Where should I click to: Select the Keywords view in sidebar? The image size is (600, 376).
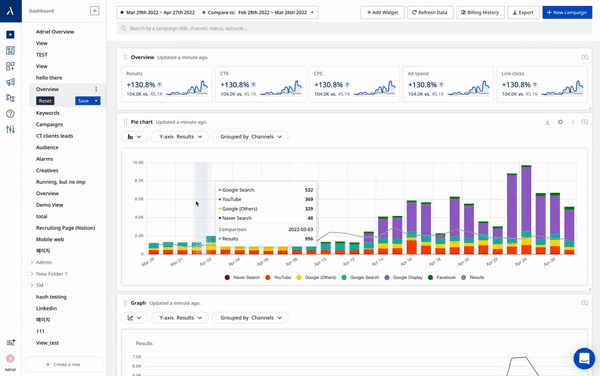click(47, 113)
